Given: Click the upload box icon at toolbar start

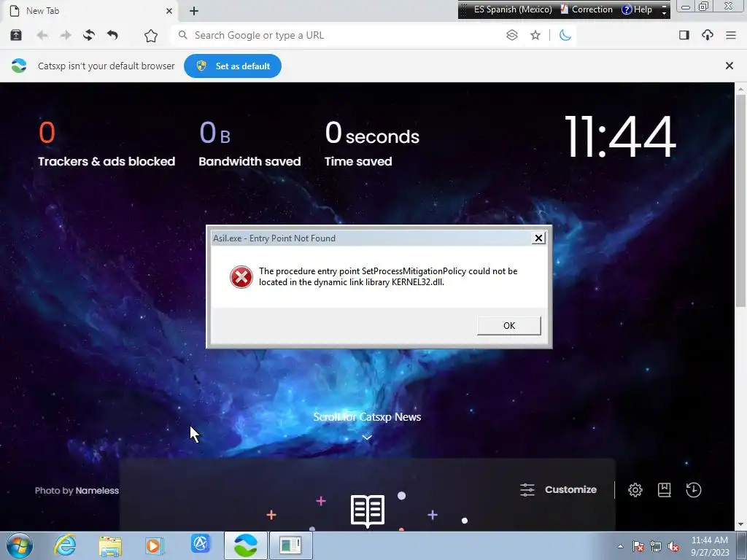Looking at the screenshot, I should [16, 35].
